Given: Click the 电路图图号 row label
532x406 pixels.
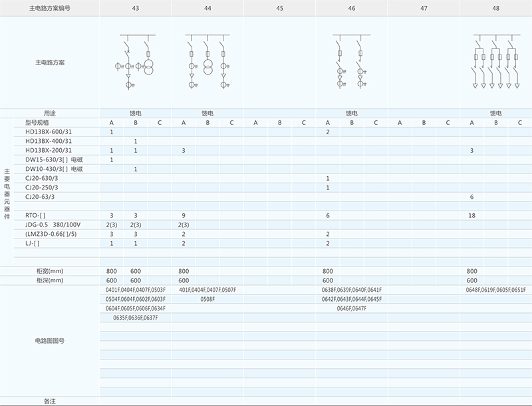Looking at the screenshot, I should point(50,340).
